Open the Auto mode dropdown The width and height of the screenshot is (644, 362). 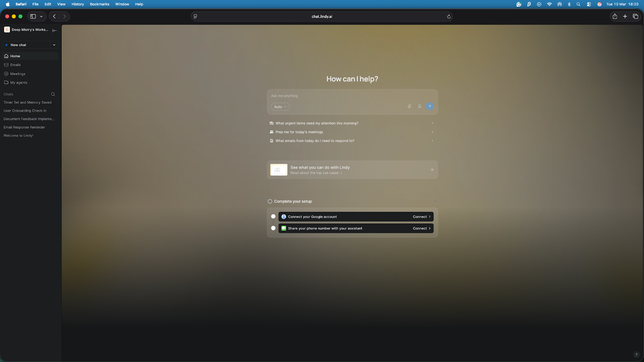(280, 107)
